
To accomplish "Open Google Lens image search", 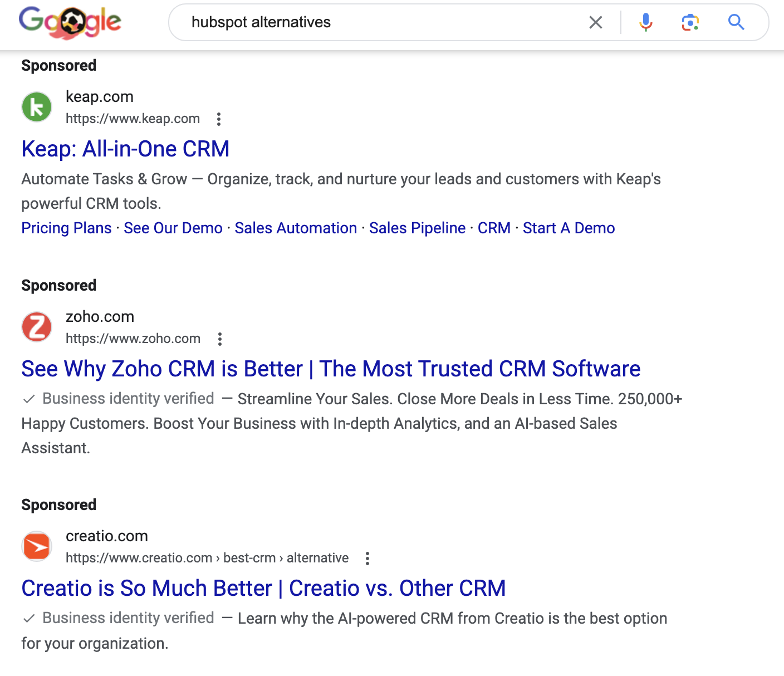I will 690,22.
